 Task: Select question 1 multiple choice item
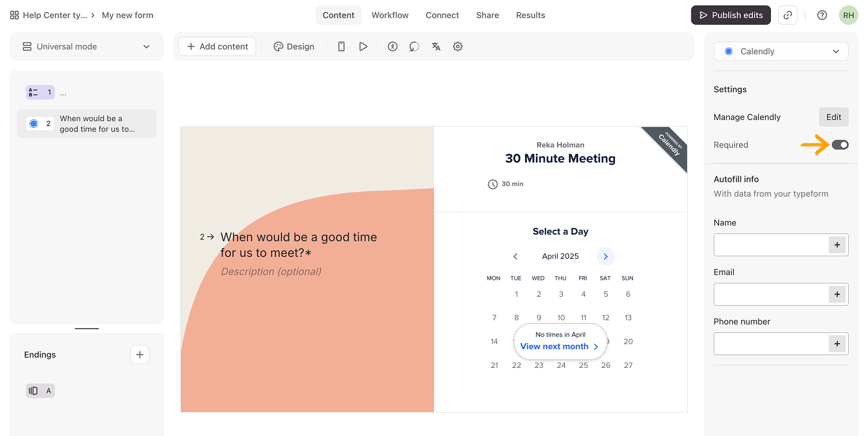click(x=87, y=92)
